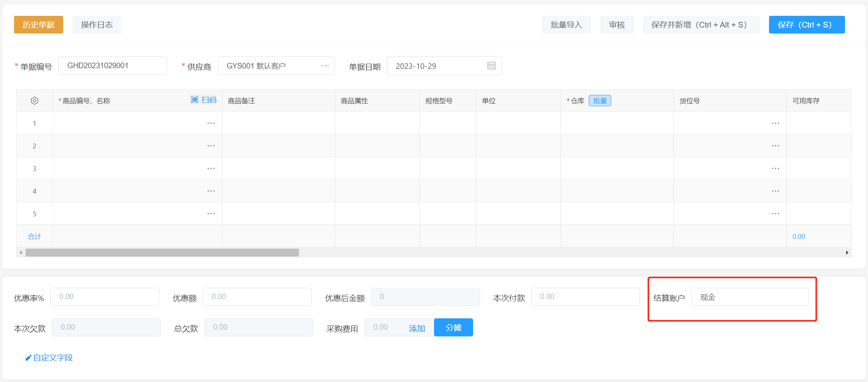Image resolution: width=868 pixels, height=382 pixels.
Task: Click the table scrollbar right arrow
Action: tap(847, 252)
